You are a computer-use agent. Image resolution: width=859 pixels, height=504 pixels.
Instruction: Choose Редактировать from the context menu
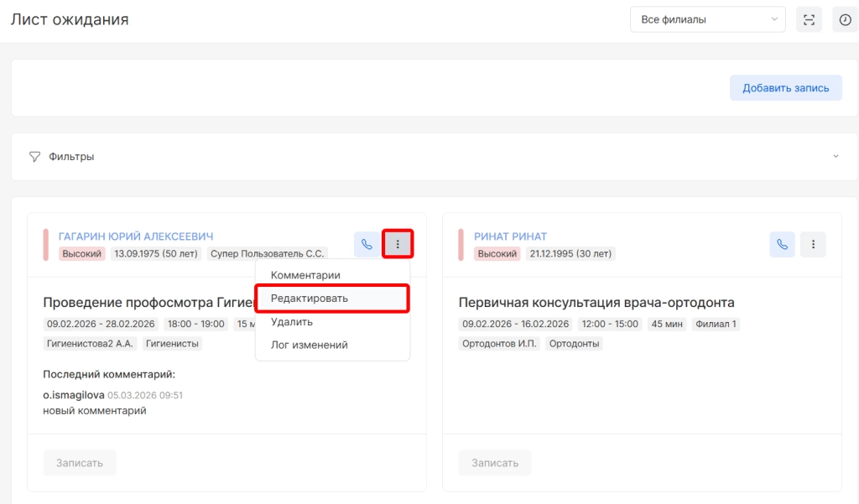(310, 299)
